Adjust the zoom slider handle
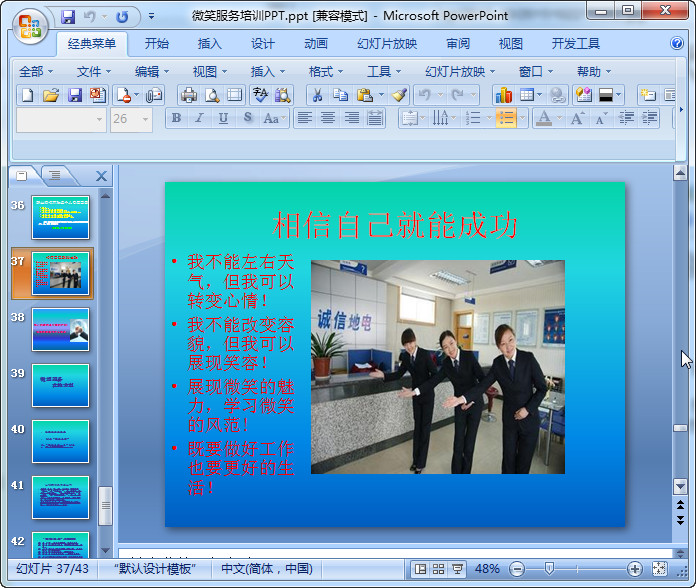The height and width of the screenshot is (588, 696). (549, 568)
